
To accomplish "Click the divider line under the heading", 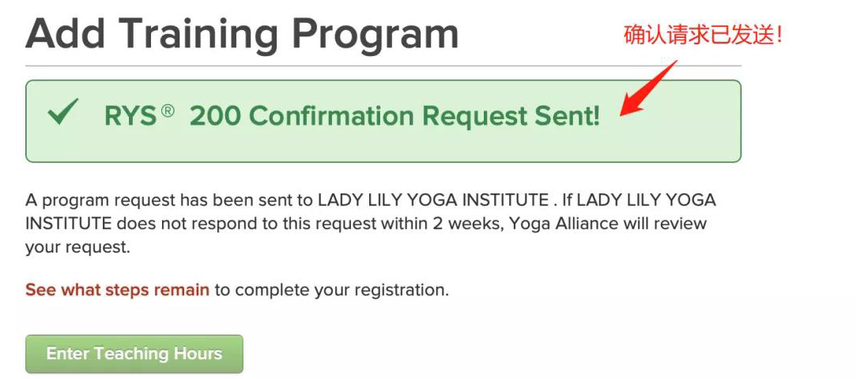I will [x=383, y=66].
